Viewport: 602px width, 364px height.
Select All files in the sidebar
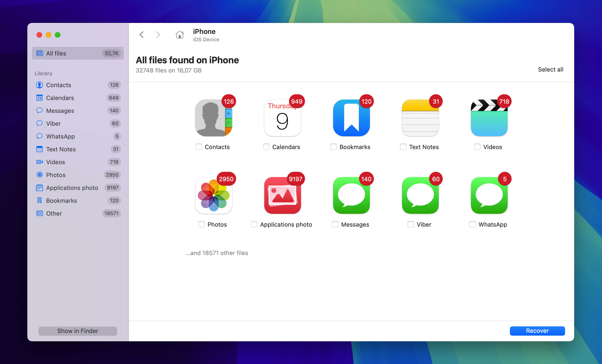(78, 53)
